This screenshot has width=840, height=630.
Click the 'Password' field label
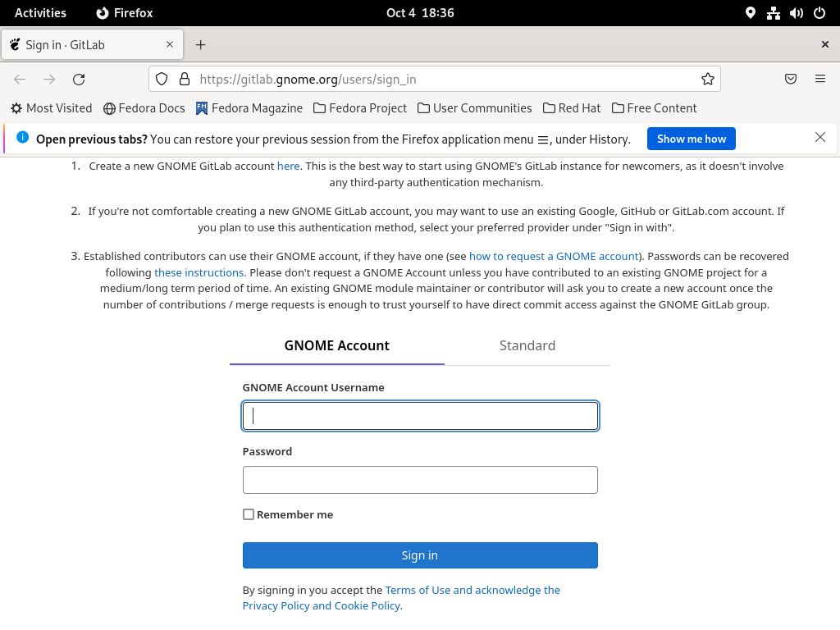coord(267,452)
